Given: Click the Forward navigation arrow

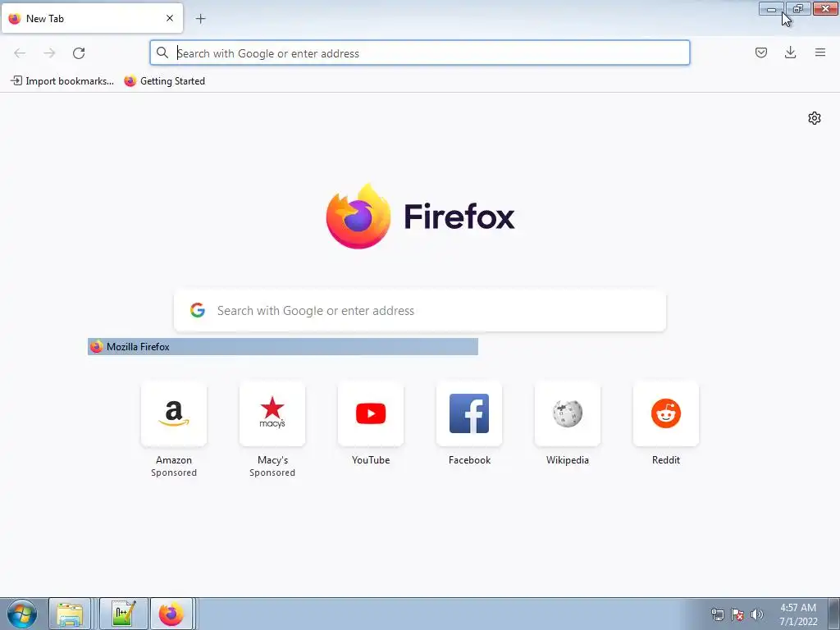Looking at the screenshot, I should pos(49,53).
